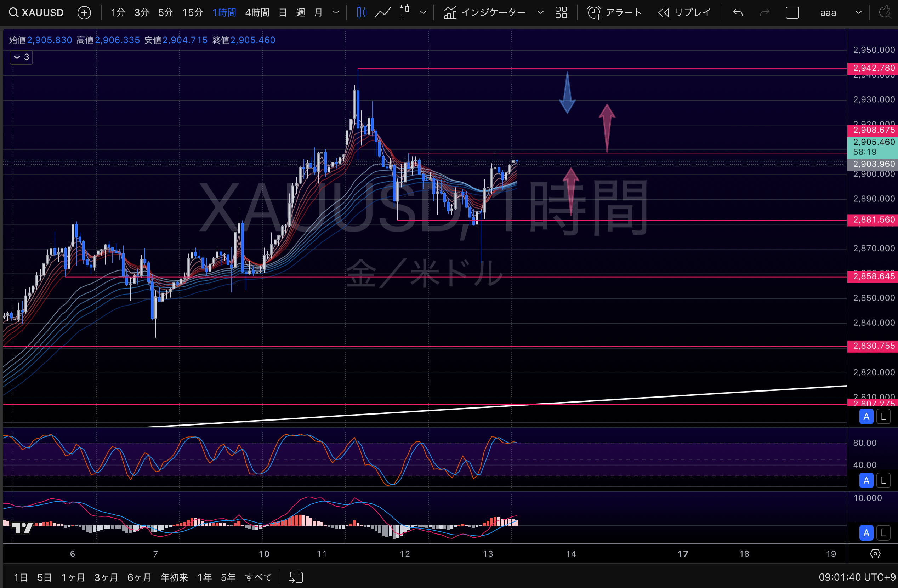Select the 週 weekly timeframe

coord(300,13)
